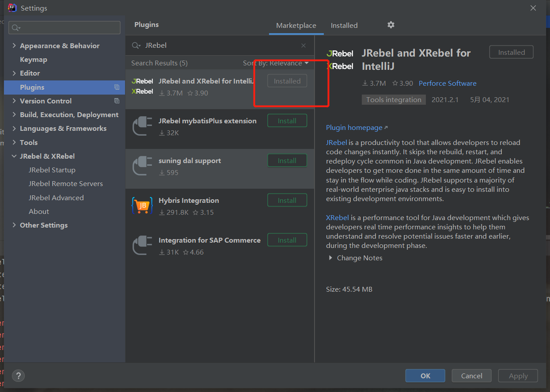Follow the JRebel link in the description

point(337,142)
